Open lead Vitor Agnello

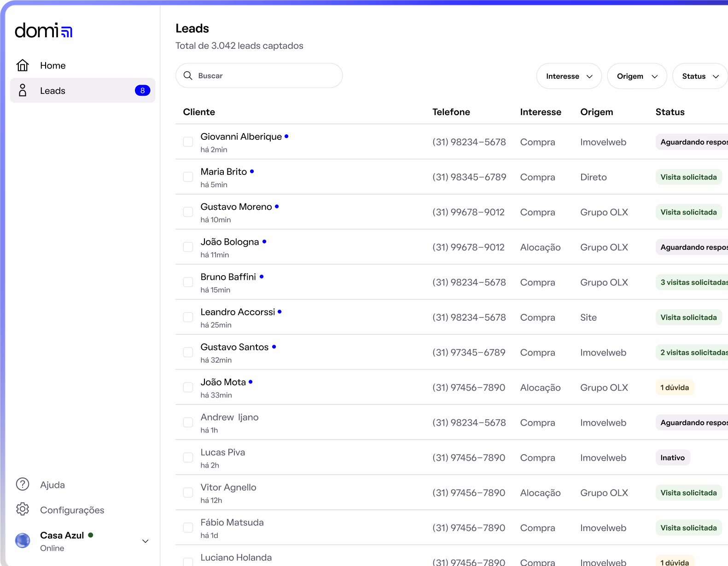(228, 487)
